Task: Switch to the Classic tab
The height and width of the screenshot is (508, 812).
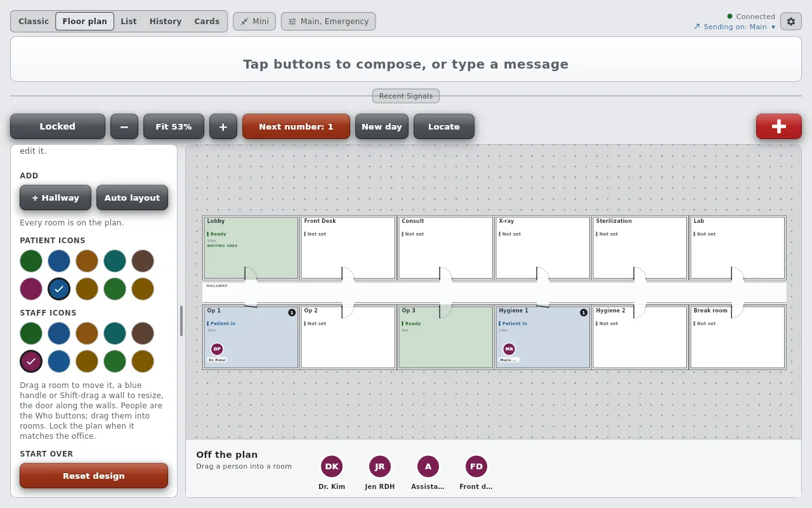Action: pos(34,22)
